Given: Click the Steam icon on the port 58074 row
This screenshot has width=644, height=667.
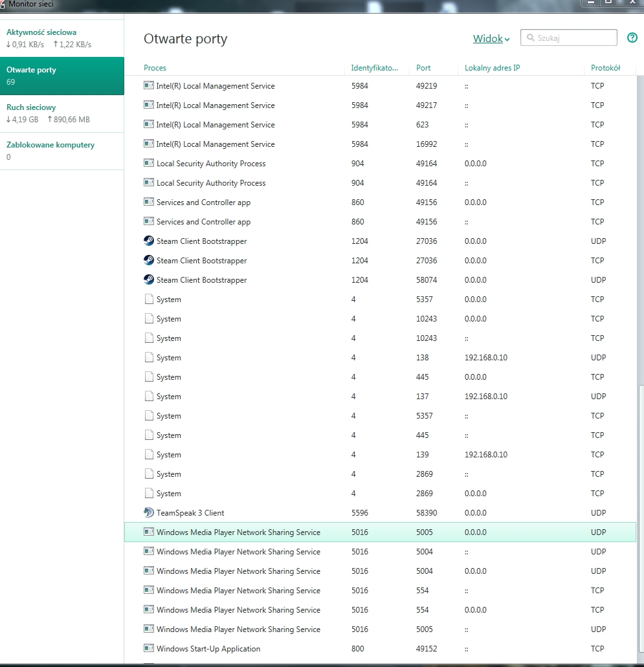Looking at the screenshot, I should coord(149,279).
